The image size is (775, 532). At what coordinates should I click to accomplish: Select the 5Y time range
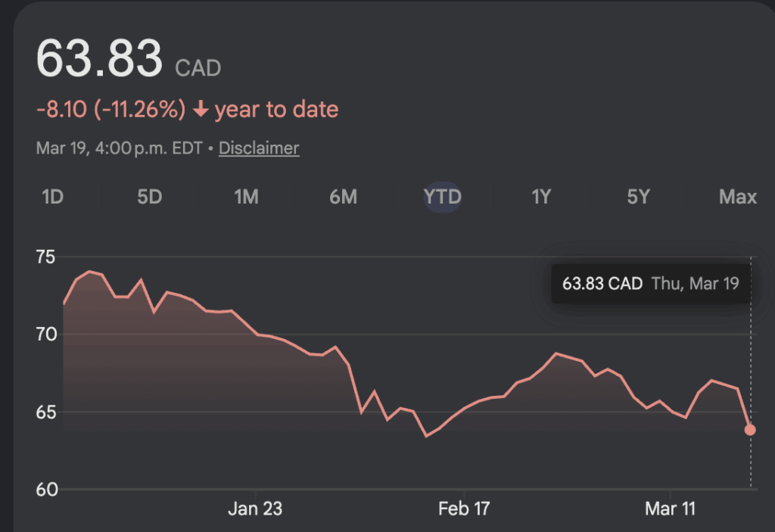click(x=638, y=197)
